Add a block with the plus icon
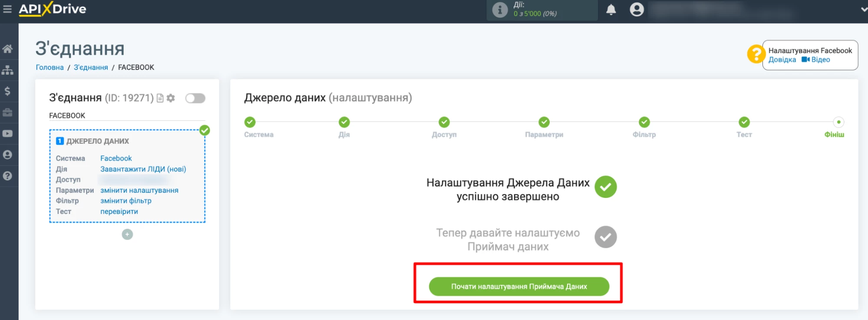 coord(127,234)
